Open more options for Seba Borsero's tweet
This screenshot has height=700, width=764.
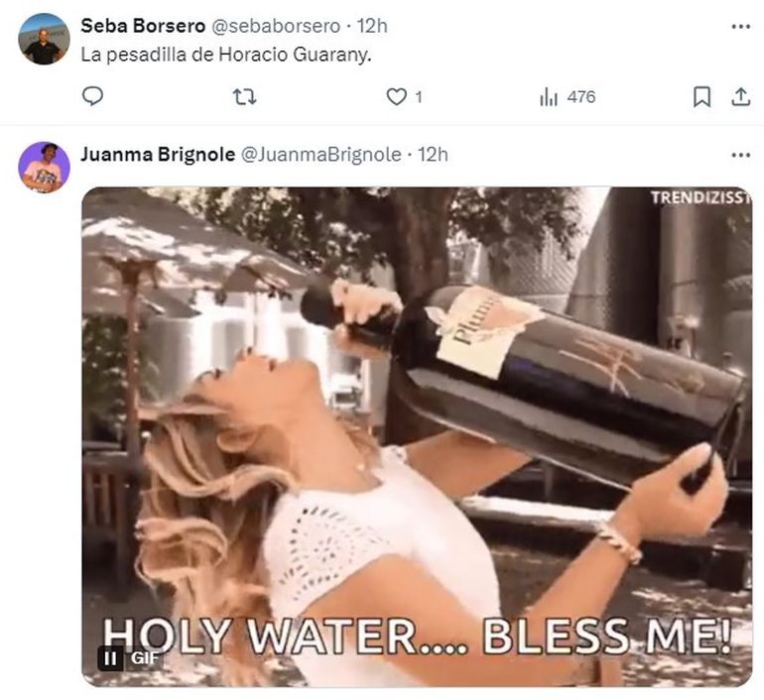(740, 27)
